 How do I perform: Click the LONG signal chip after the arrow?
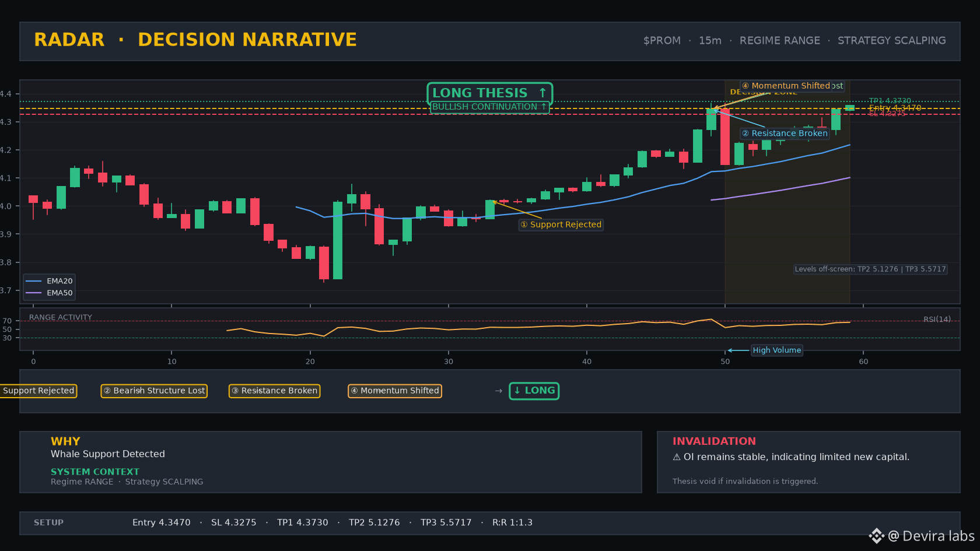pos(534,391)
